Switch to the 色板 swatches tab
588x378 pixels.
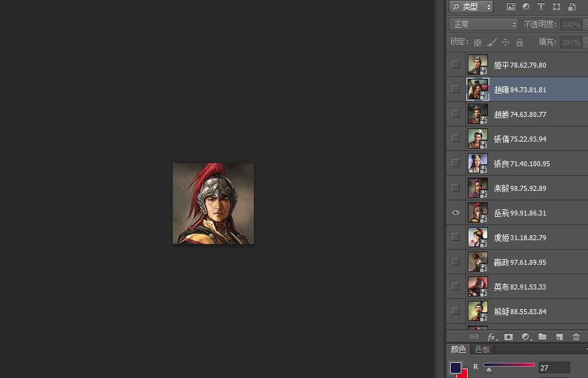point(482,349)
